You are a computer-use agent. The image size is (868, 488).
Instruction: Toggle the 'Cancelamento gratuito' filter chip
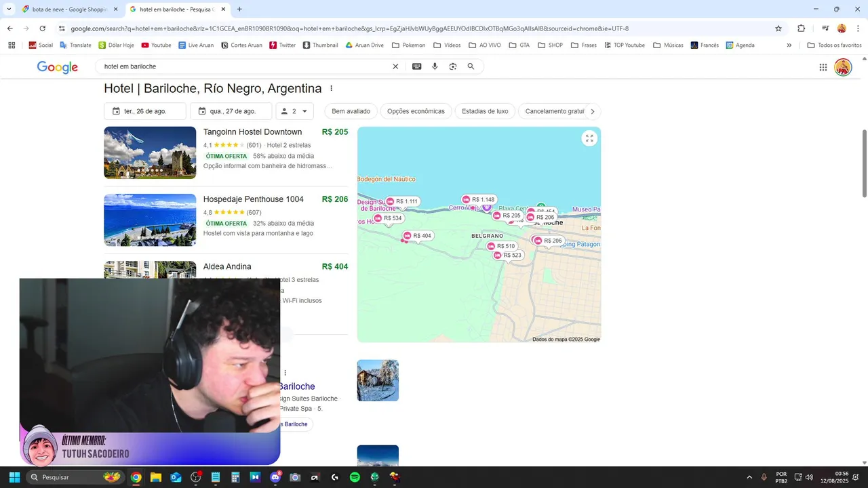pos(553,111)
